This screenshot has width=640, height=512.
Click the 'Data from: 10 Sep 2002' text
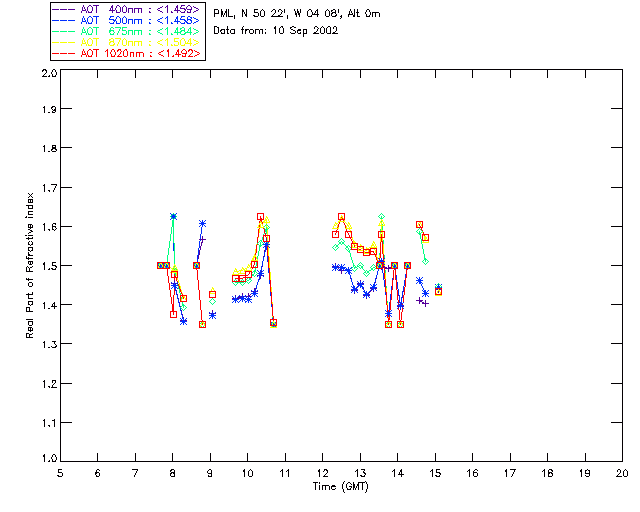tap(276, 31)
